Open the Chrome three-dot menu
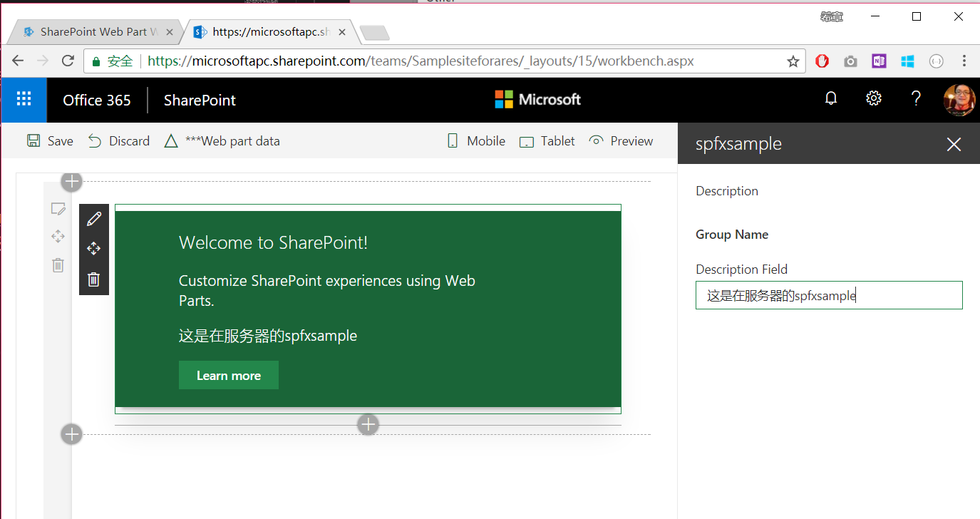 coord(964,61)
